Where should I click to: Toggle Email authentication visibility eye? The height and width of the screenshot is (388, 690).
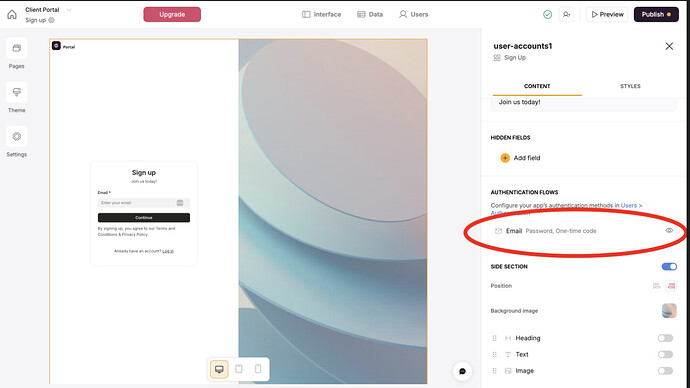tap(669, 231)
